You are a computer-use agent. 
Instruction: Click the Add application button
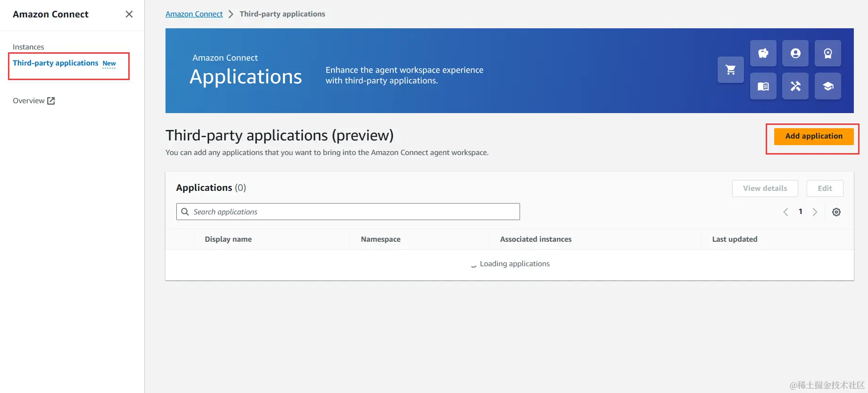[814, 136]
